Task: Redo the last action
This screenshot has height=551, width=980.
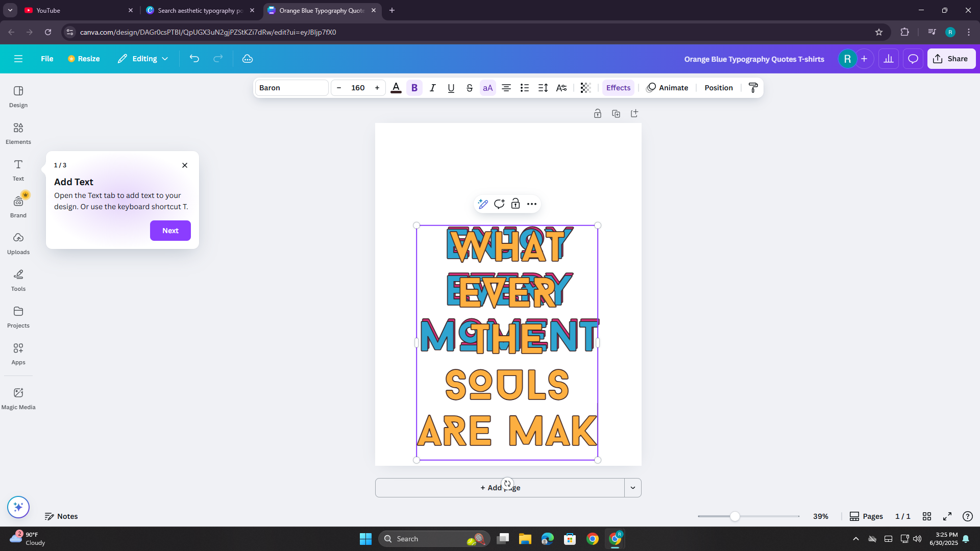Action: 218,59
